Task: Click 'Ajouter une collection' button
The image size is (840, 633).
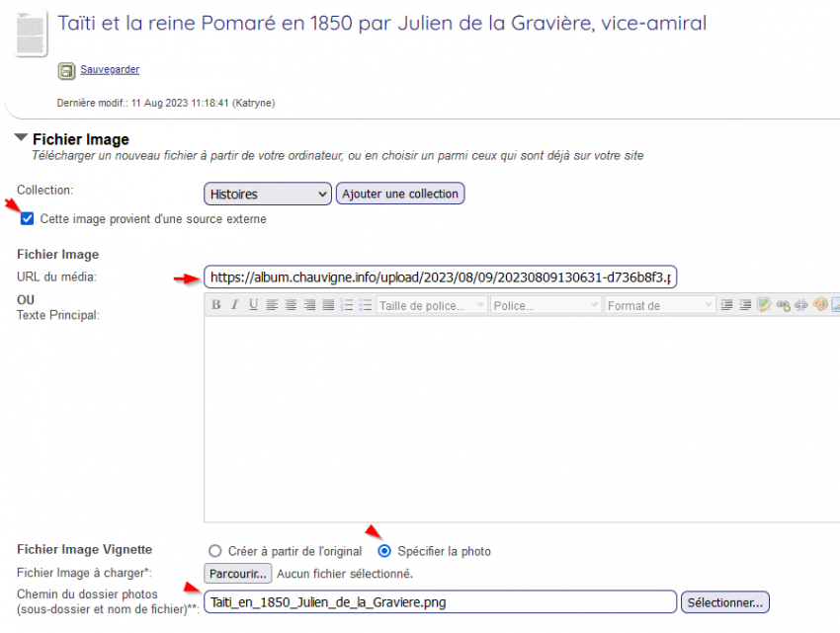Action: [400, 195]
